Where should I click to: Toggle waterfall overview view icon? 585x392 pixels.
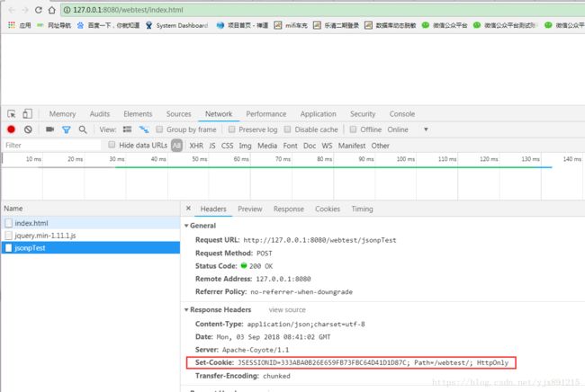144,129
